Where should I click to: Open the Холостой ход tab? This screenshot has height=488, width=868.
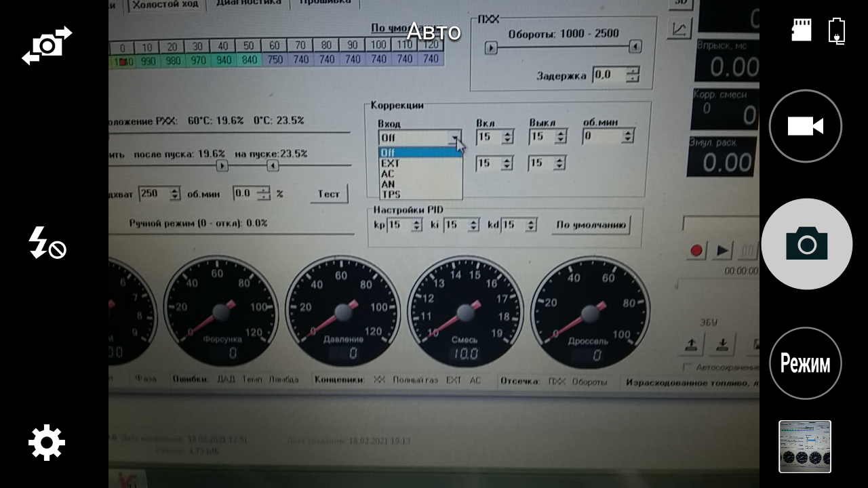pyautogui.click(x=165, y=4)
